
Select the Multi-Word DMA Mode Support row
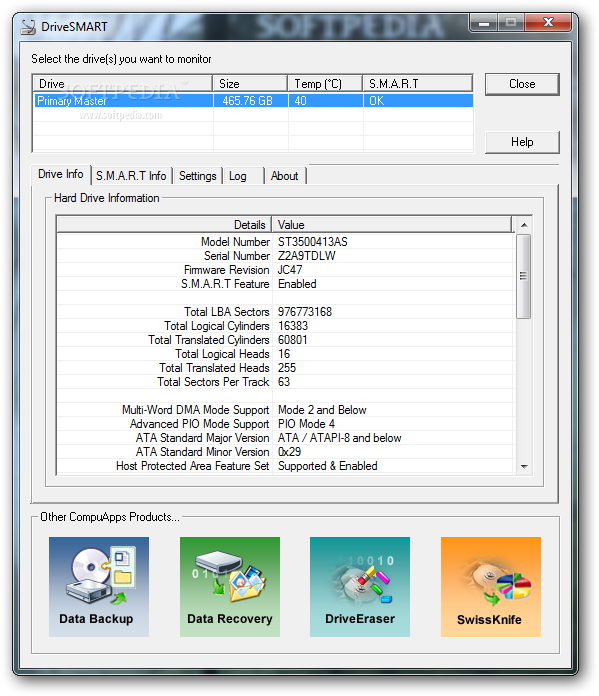(x=286, y=410)
